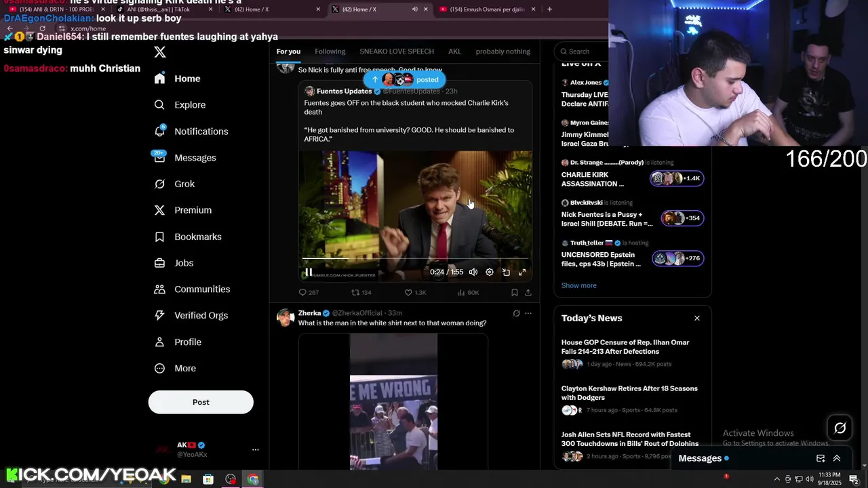Screen dimensions: 868x488
Task: Open Home in the X sidebar
Action: [x=177, y=79]
